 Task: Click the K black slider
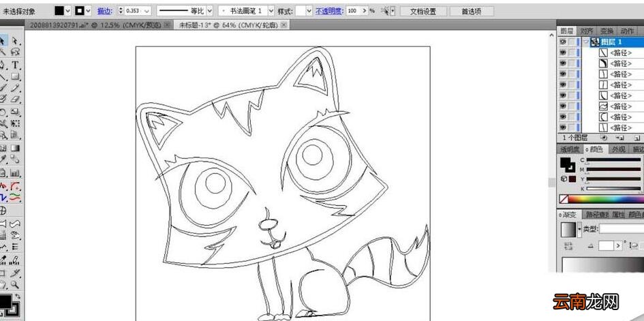(x=614, y=188)
